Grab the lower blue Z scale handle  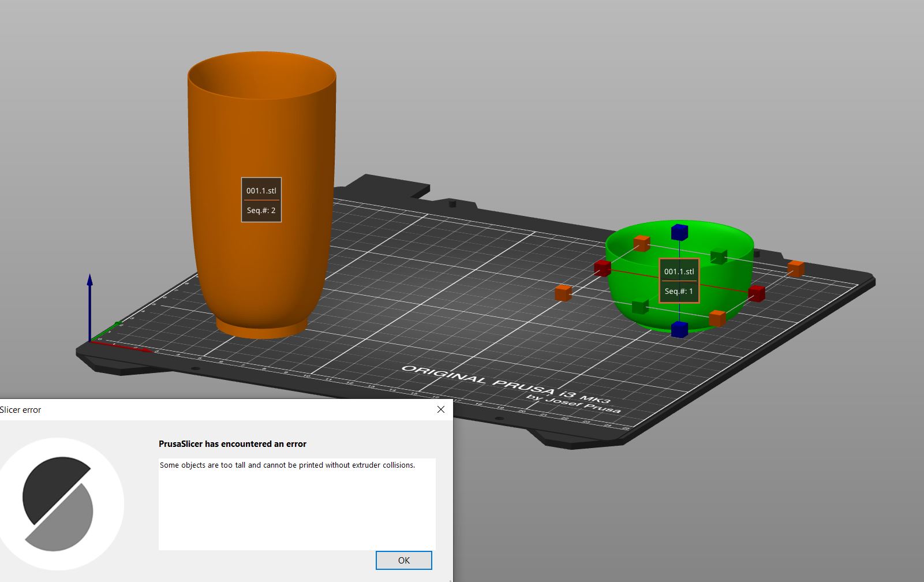[x=679, y=329]
